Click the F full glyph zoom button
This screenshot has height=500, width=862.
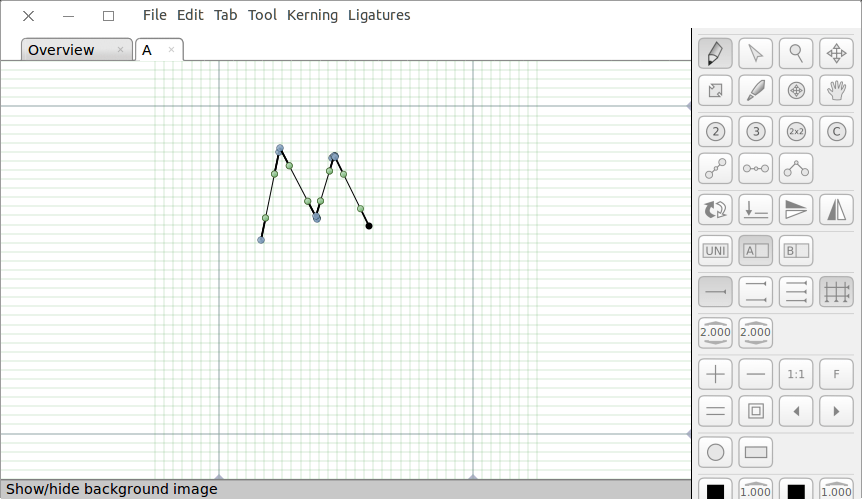[836, 375]
